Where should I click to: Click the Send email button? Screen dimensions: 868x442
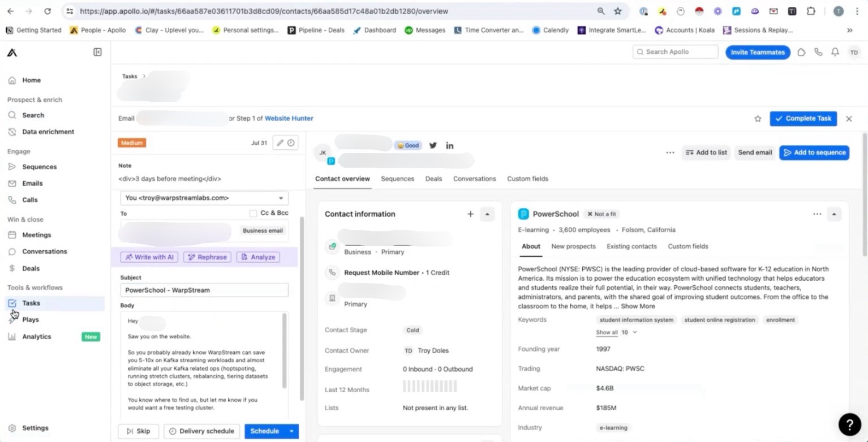coord(755,152)
